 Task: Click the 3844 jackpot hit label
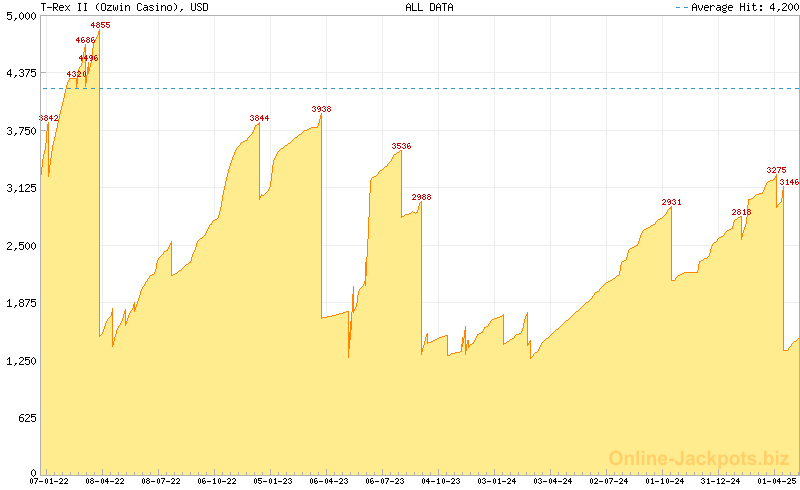point(259,118)
